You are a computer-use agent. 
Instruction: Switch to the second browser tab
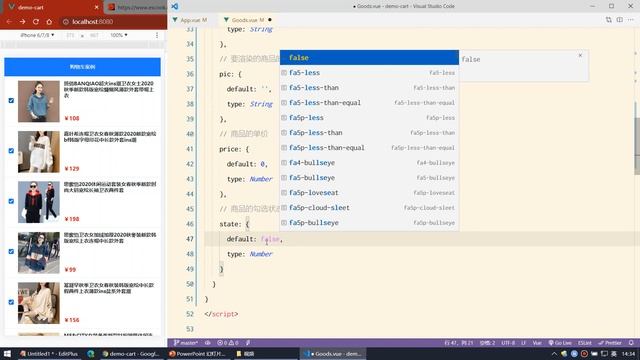136,7
